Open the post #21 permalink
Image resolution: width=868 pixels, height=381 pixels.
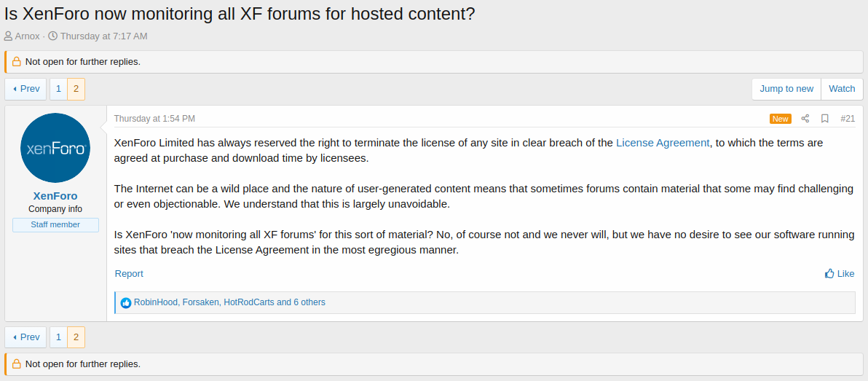pos(848,119)
